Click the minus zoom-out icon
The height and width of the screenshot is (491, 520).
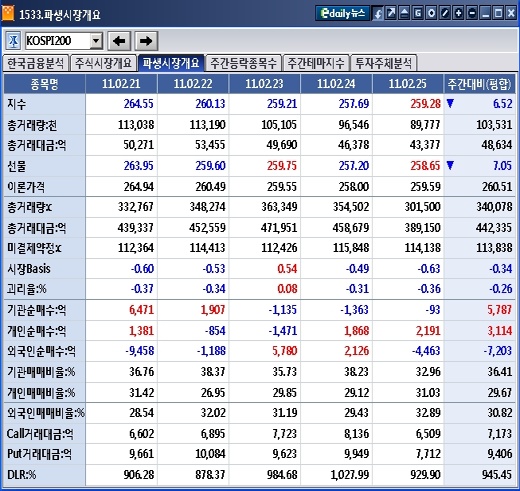pos(472,13)
